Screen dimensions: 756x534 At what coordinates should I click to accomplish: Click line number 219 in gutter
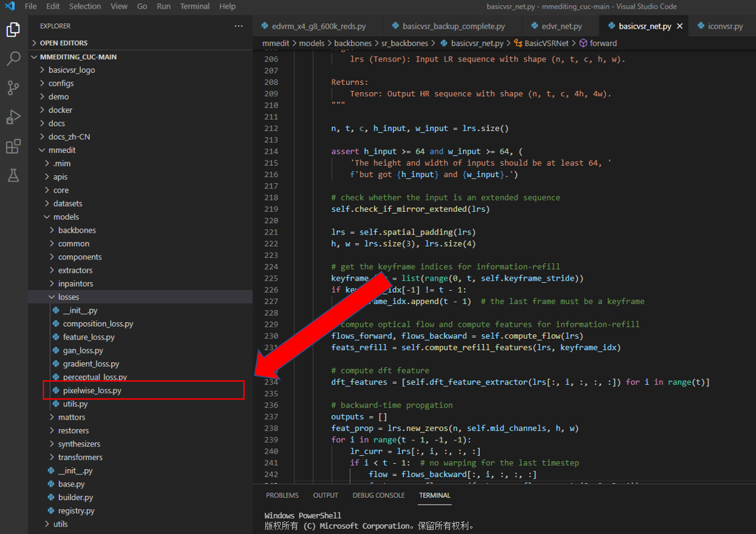pyautogui.click(x=271, y=209)
